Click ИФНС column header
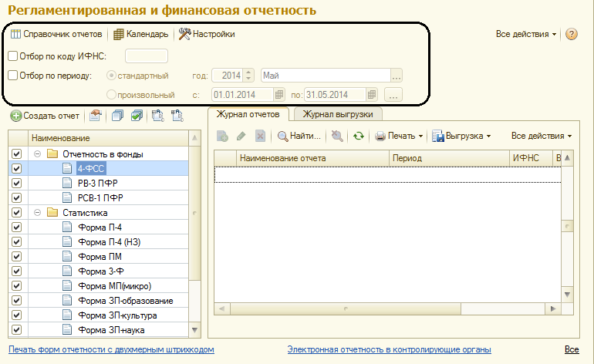The width and height of the screenshot is (594, 364). tap(531, 158)
